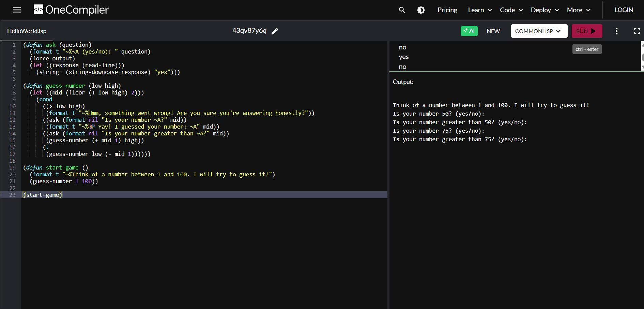Toggle the dark/light theme icon

pyautogui.click(x=421, y=10)
